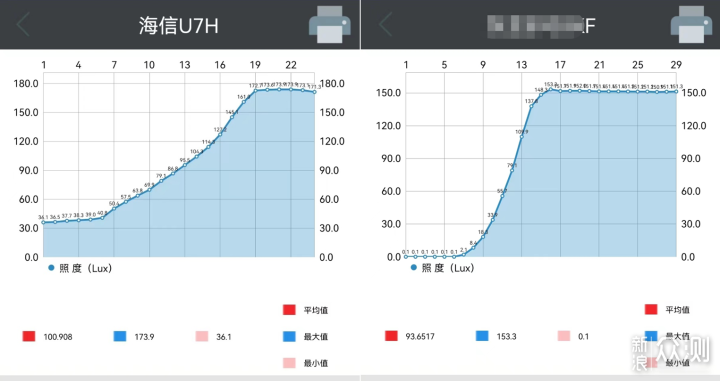This screenshot has width=720, height=381.
Task: Select the first data point 36.1 on left chart
Action: coord(44,222)
